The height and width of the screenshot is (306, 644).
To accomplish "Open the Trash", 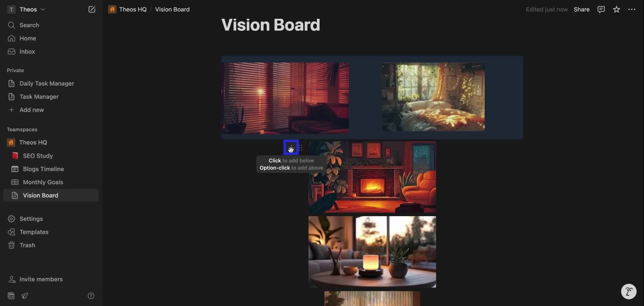I will tap(27, 245).
